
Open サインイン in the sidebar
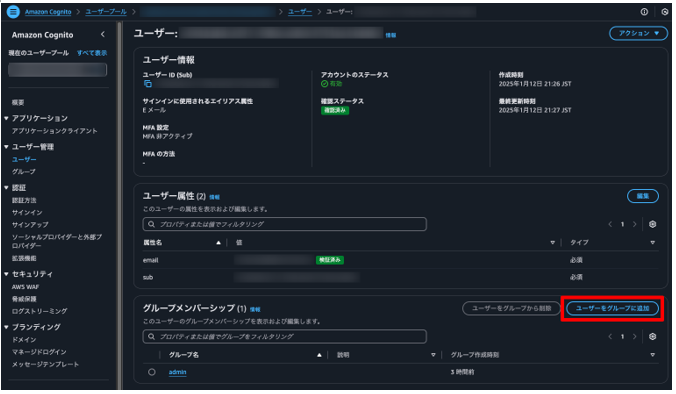[x=27, y=213]
